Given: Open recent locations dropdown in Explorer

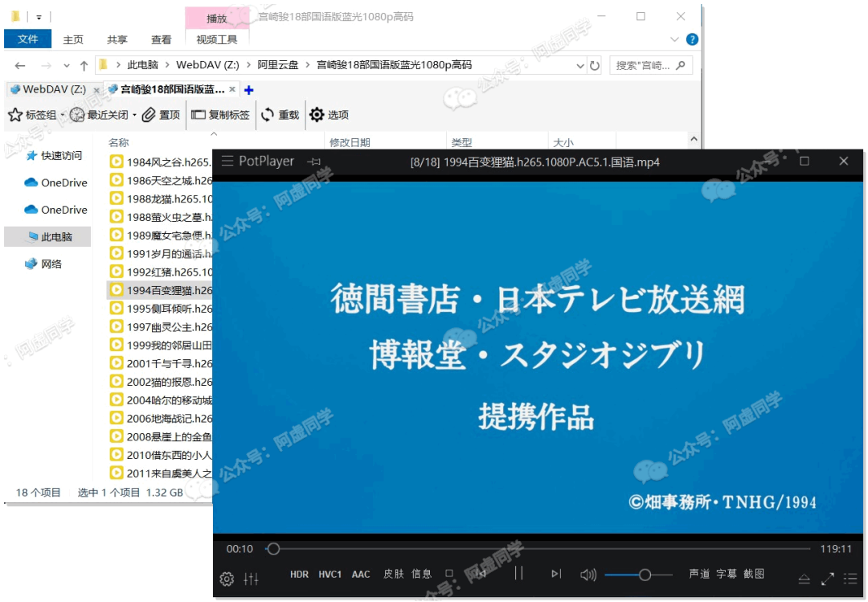Looking at the screenshot, I should 67,66.
